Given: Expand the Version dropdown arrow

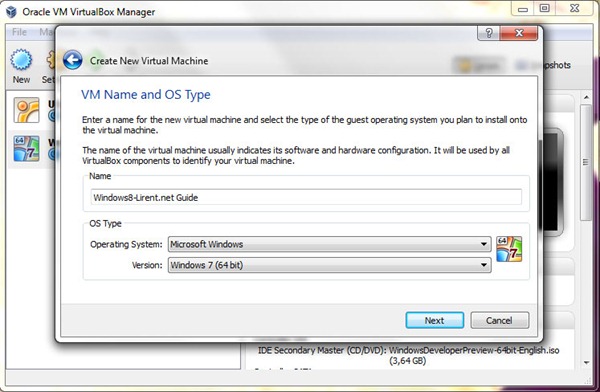Looking at the screenshot, I should tap(484, 265).
